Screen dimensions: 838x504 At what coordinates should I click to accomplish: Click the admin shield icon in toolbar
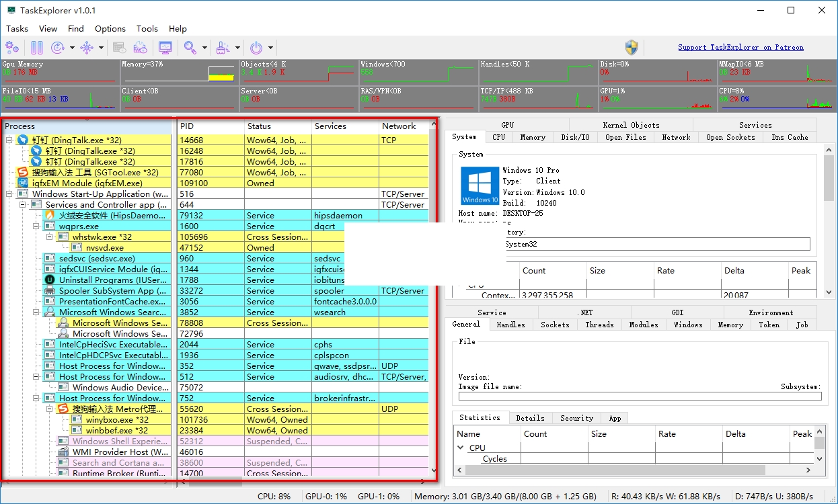point(631,47)
